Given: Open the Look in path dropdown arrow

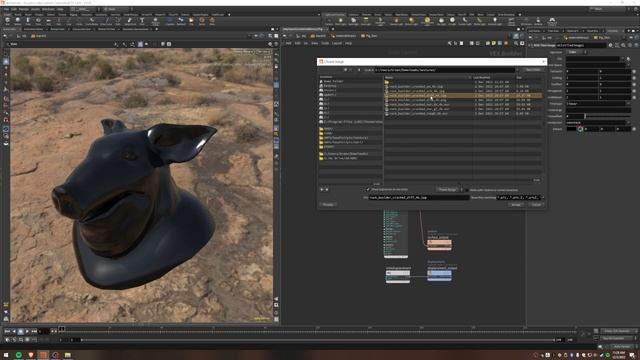Looking at the screenshot, I should pos(517,70).
